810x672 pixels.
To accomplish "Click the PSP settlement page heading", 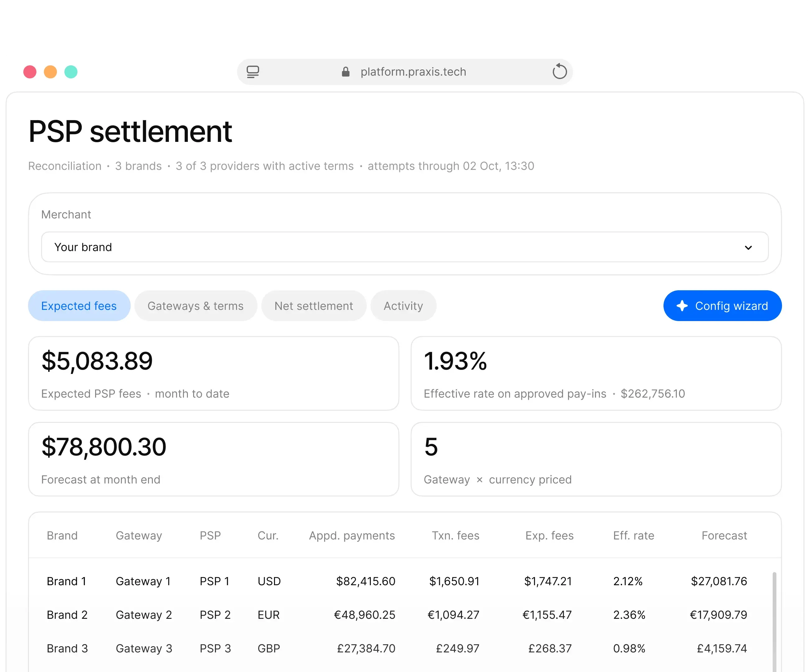I will (x=130, y=132).
